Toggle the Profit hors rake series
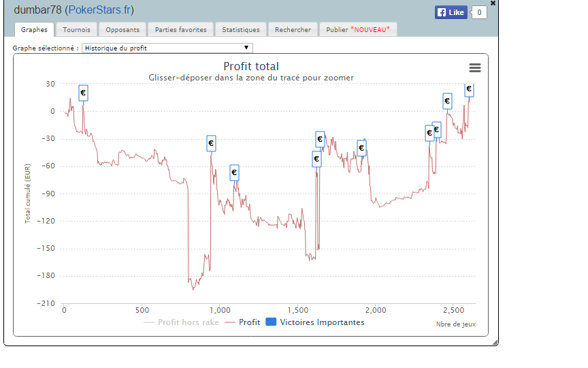This screenshot has height=368, width=588. (x=181, y=322)
